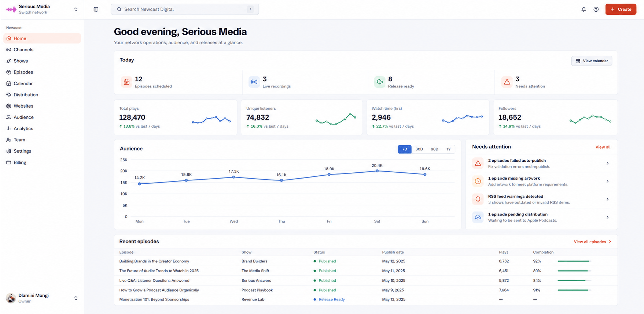Open the notifications bell
The width and height of the screenshot is (644, 314).
click(584, 9)
